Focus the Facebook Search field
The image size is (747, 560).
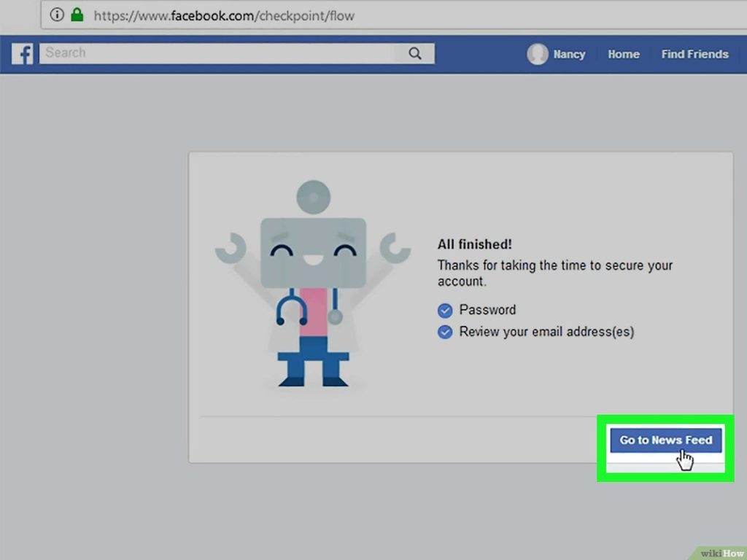pos(237,53)
